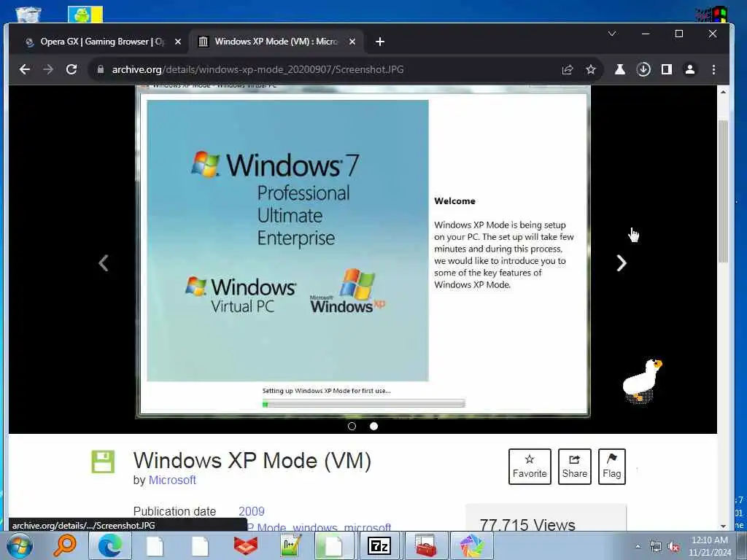
Task: Open the browser three-dot menu
Action: coord(713,69)
